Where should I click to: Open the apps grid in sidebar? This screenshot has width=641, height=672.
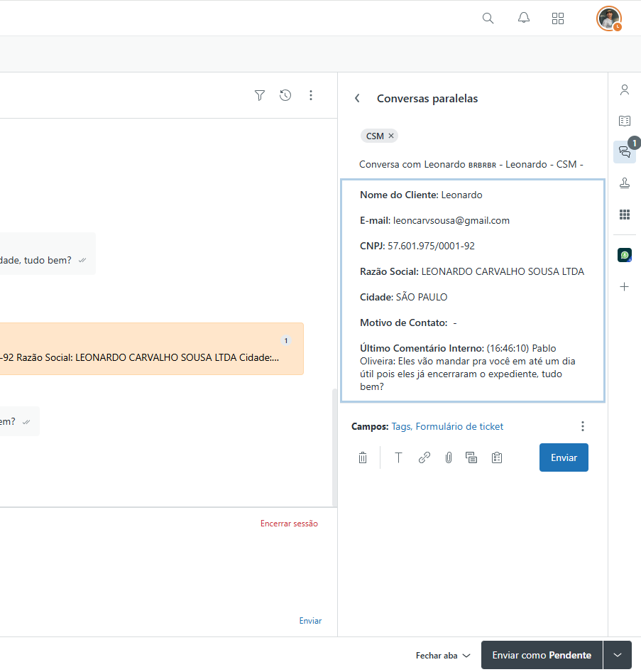coord(625,215)
